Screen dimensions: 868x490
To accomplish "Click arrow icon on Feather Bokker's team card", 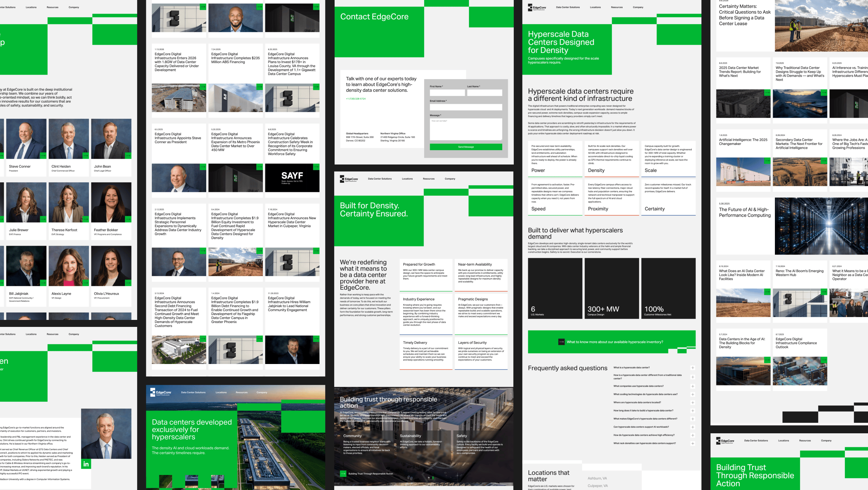I will (x=128, y=219).
